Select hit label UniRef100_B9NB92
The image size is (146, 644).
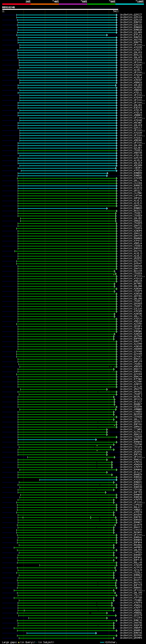click(x=131, y=175)
